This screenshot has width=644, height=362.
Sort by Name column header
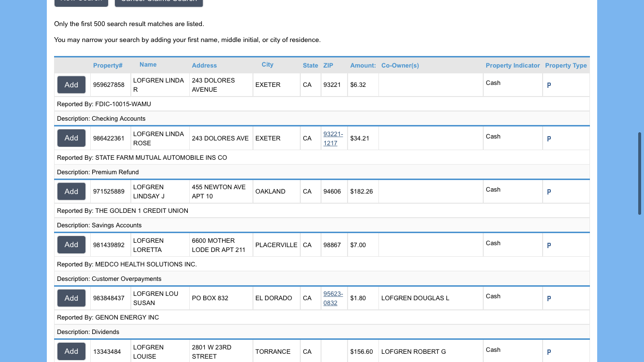point(148,65)
